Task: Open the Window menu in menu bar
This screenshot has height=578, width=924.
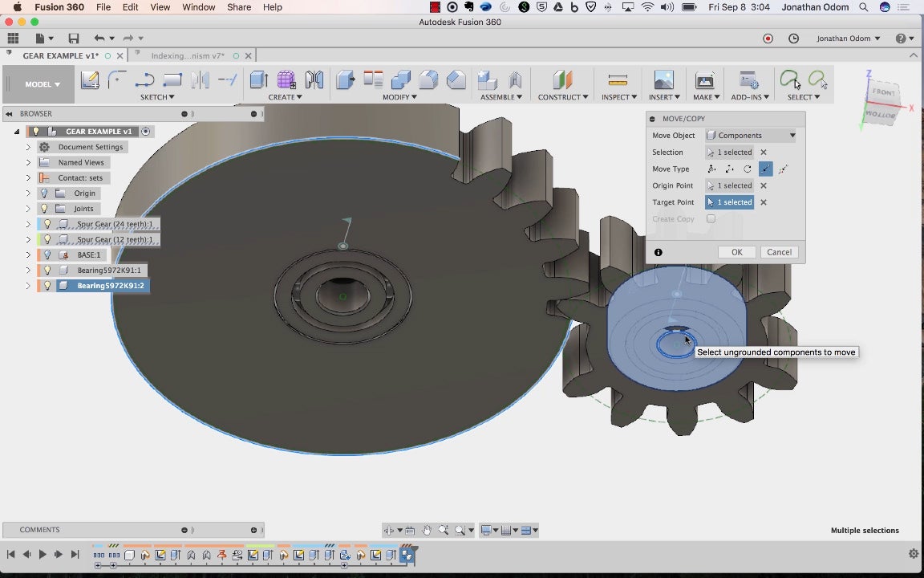Action: [x=198, y=7]
